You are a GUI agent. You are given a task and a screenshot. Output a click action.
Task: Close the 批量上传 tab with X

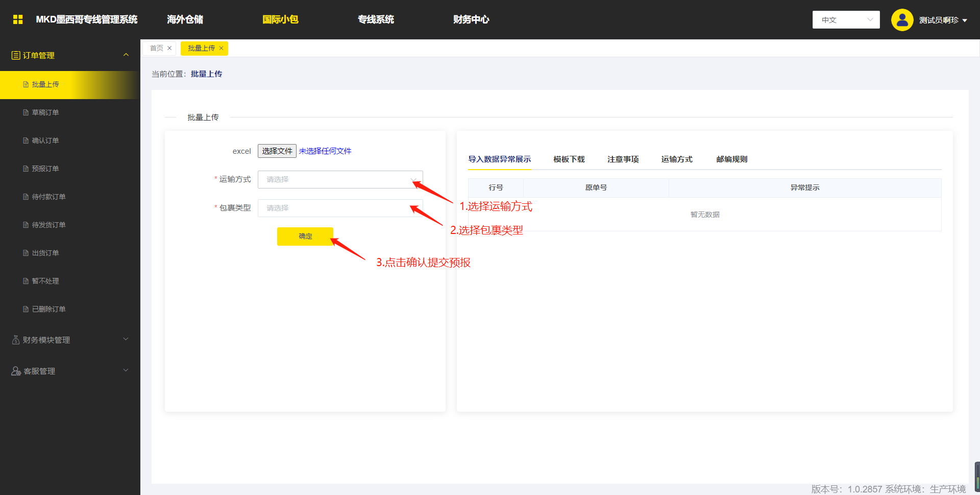coord(221,48)
